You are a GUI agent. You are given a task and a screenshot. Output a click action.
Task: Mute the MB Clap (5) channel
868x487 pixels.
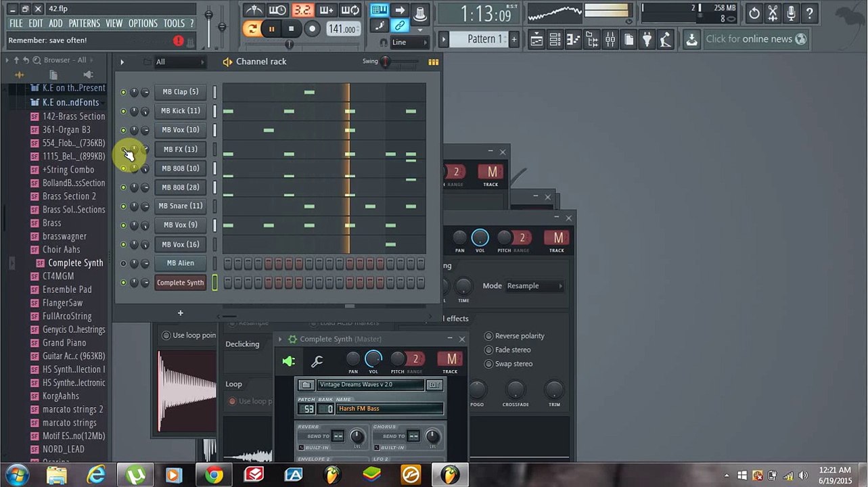tap(123, 92)
